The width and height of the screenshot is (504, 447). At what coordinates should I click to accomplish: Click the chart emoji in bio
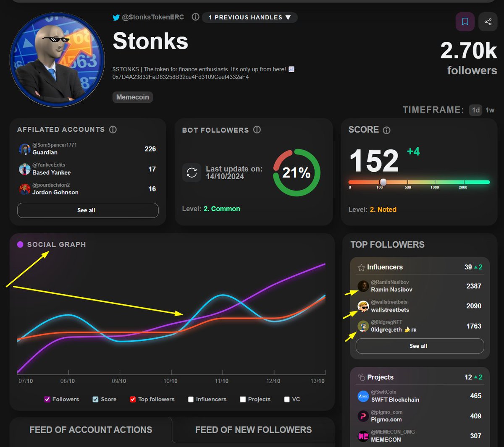[x=291, y=69]
